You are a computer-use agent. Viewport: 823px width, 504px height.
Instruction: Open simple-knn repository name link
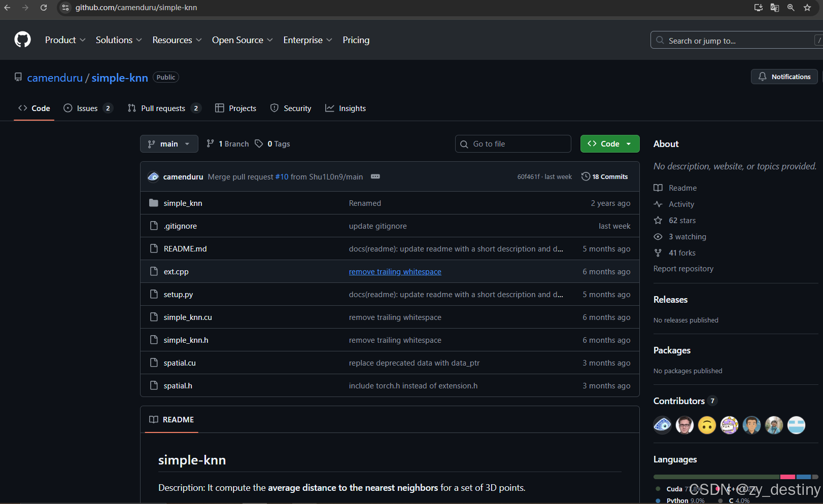click(x=120, y=78)
